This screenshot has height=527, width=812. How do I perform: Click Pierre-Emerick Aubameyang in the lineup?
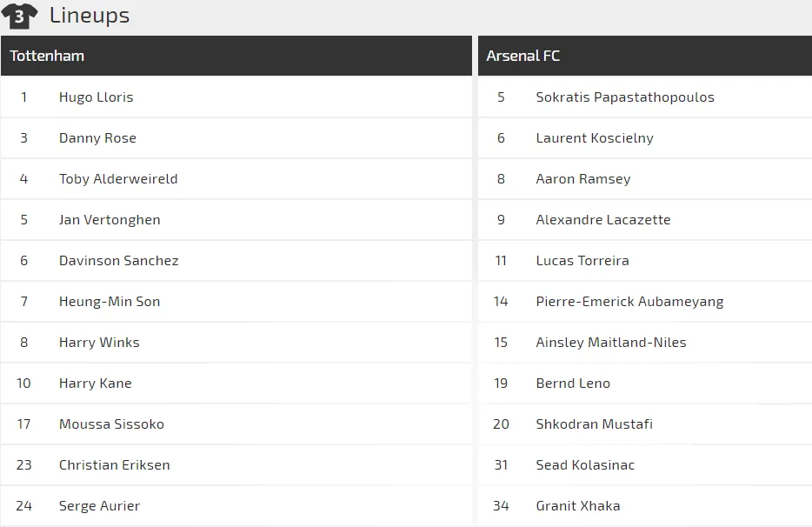coord(629,302)
